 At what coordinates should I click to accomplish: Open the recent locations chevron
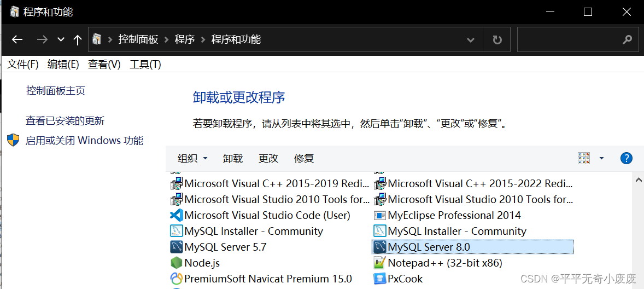click(61, 40)
